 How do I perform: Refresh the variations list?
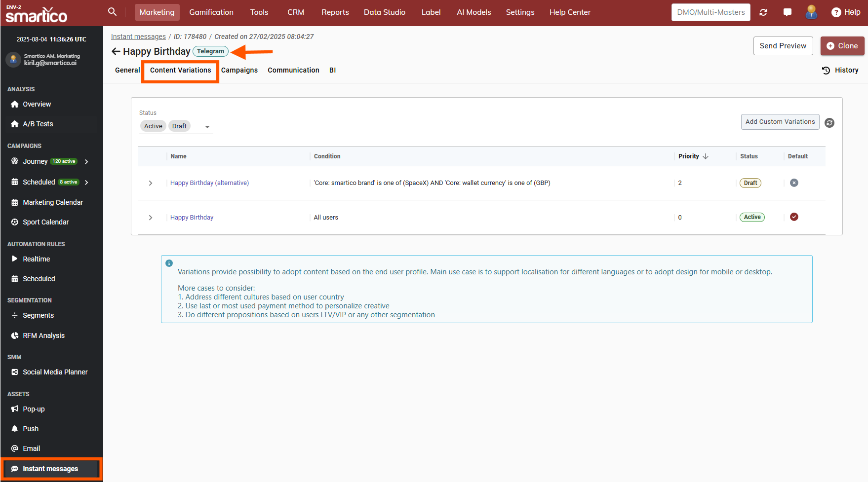tap(829, 123)
